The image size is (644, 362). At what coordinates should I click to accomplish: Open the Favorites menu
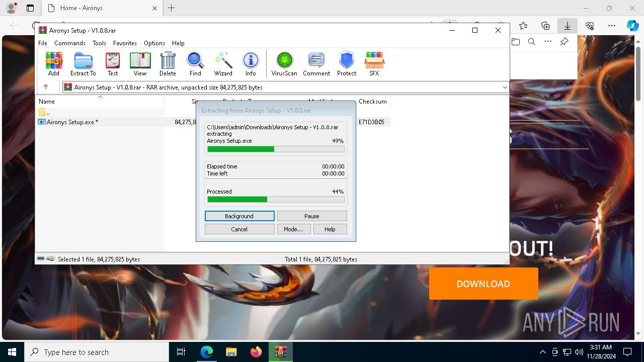pos(125,43)
